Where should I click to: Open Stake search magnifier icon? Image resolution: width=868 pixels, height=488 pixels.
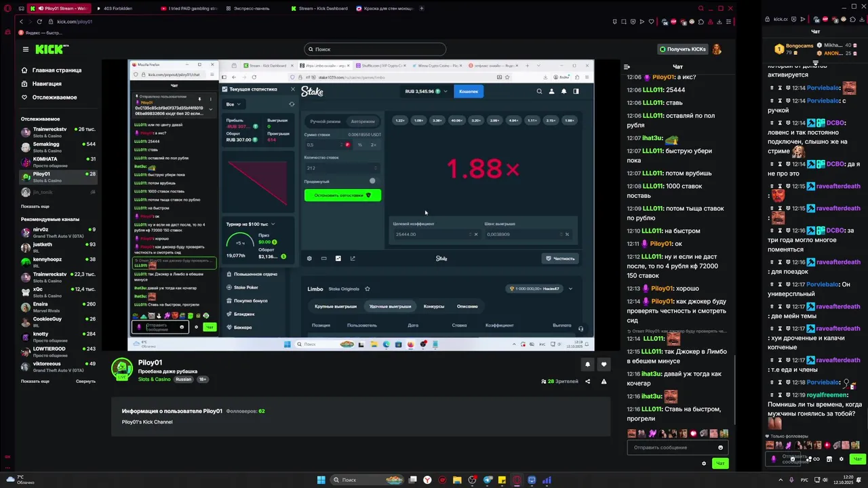539,91
